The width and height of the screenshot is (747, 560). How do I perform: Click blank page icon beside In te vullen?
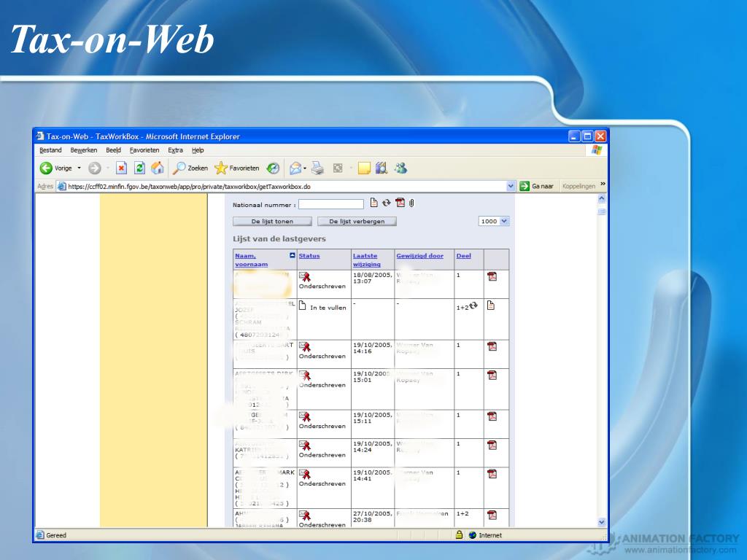pos(302,306)
